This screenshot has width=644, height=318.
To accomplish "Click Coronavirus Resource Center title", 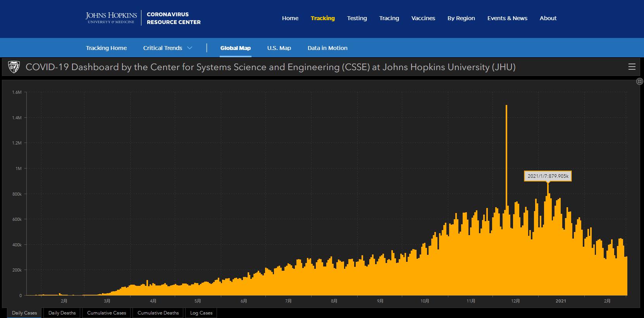I will (174, 18).
